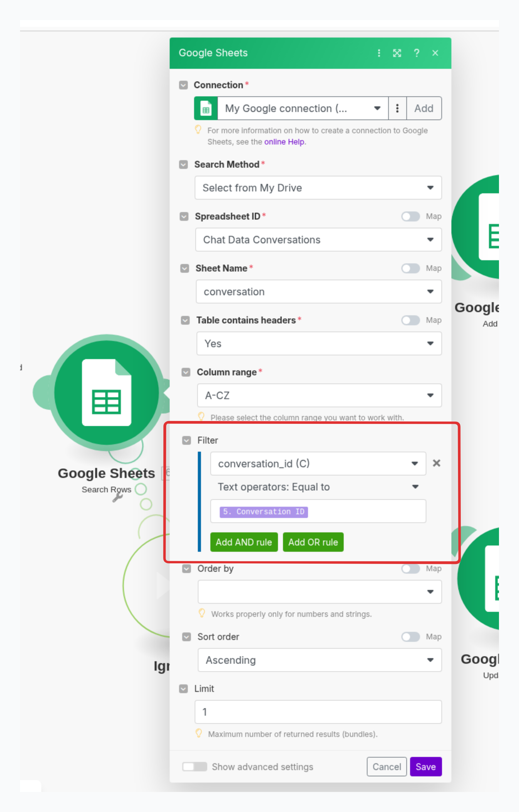Toggle Map switch for Table contains headers
This screenshot has width=519, height=812.
[x=411, y=320]
